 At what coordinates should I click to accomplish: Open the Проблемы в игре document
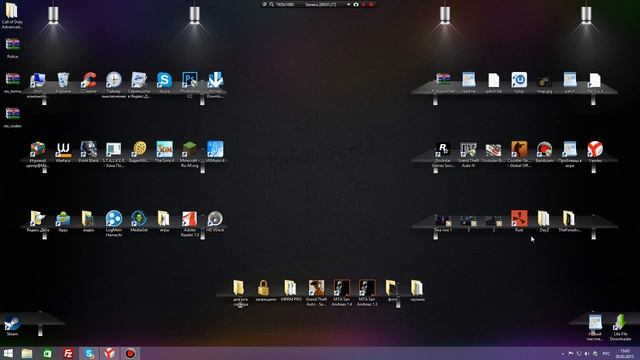click(x=570, y=150)
